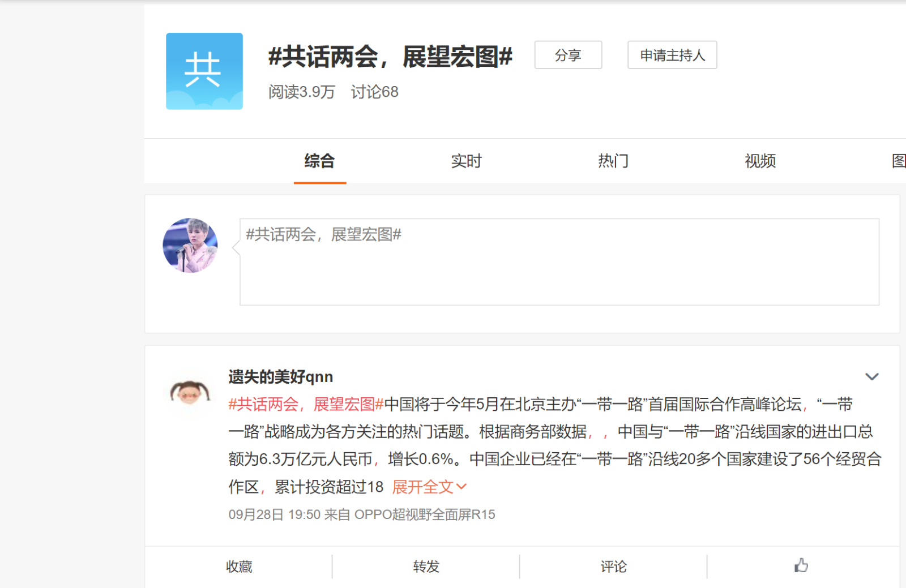
Task: Switch to the 综合 tab
Action: click(x=319, y=161)
